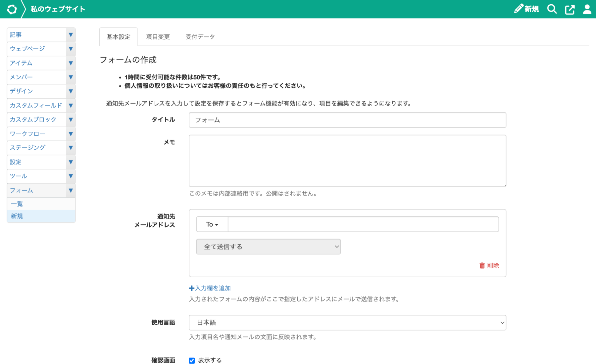This screenshot has height=364, width=596.
Task: Switch to the 項目変更 tab
Action: [x=158, y=37]
